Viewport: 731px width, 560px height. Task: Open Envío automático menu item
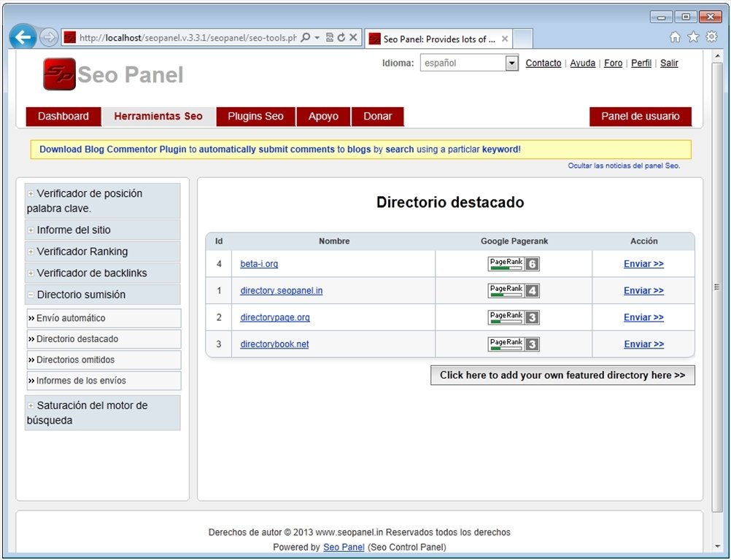(x=104, y=318)
